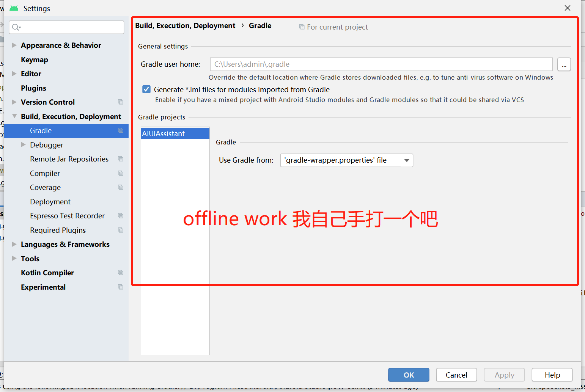Image resolution: width=585 pixels, height=392 pixels.
Task: Click the project-scope icon next to Remote Jar Repositories
Action: [120, 159]
